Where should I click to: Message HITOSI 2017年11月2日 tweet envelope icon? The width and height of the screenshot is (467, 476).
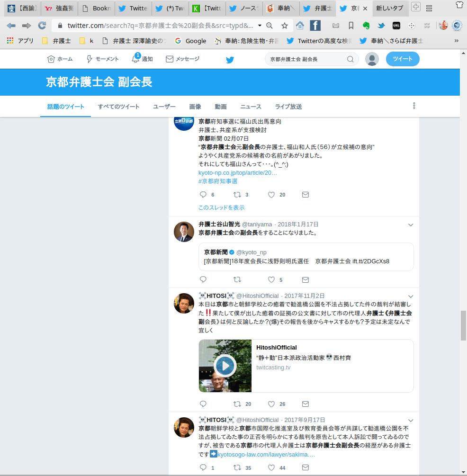(305, 404)
